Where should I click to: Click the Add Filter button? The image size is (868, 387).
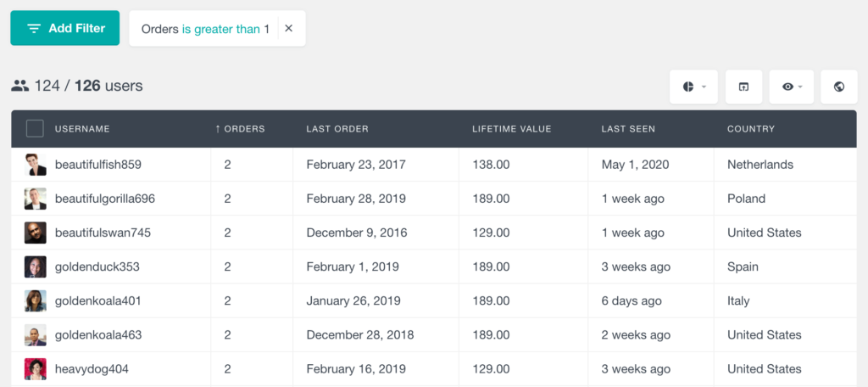pyautogui.click(x=65, y=28)
